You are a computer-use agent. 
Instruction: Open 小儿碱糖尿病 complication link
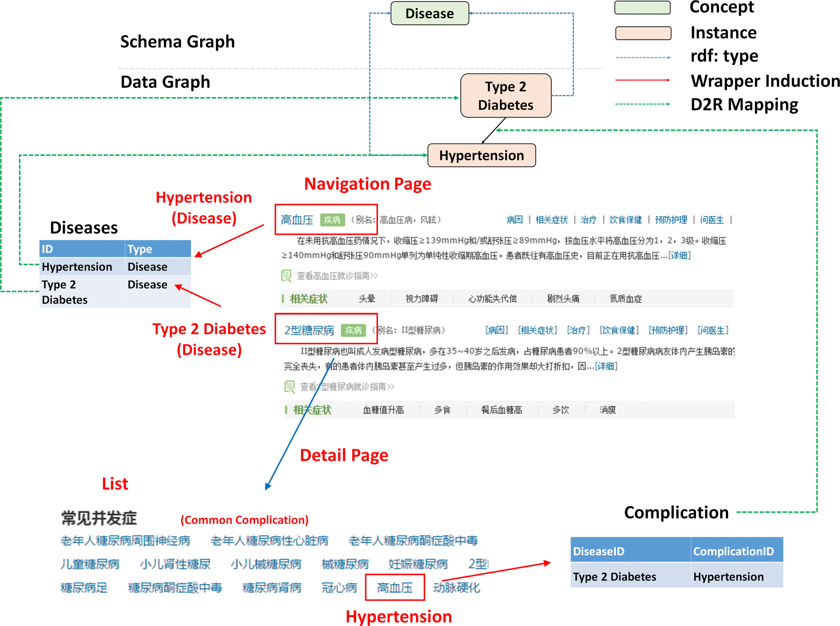tap(266, 564)
